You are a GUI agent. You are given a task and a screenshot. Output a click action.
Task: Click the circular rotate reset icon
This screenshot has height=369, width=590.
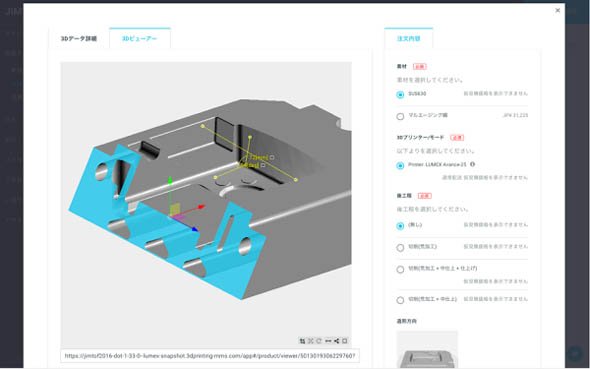coord(319,341)
